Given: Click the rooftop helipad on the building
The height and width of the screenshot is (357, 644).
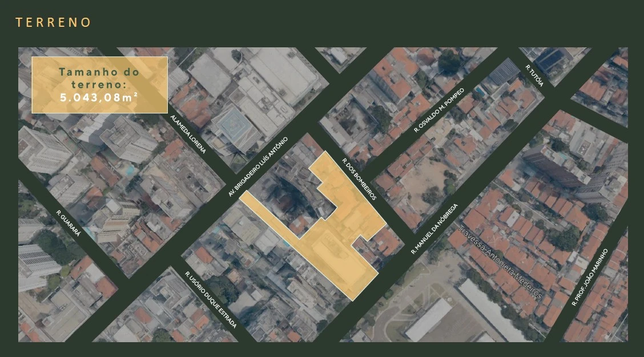Looking at the screenshot, I should pyautogui.click(x=235, y=121).
